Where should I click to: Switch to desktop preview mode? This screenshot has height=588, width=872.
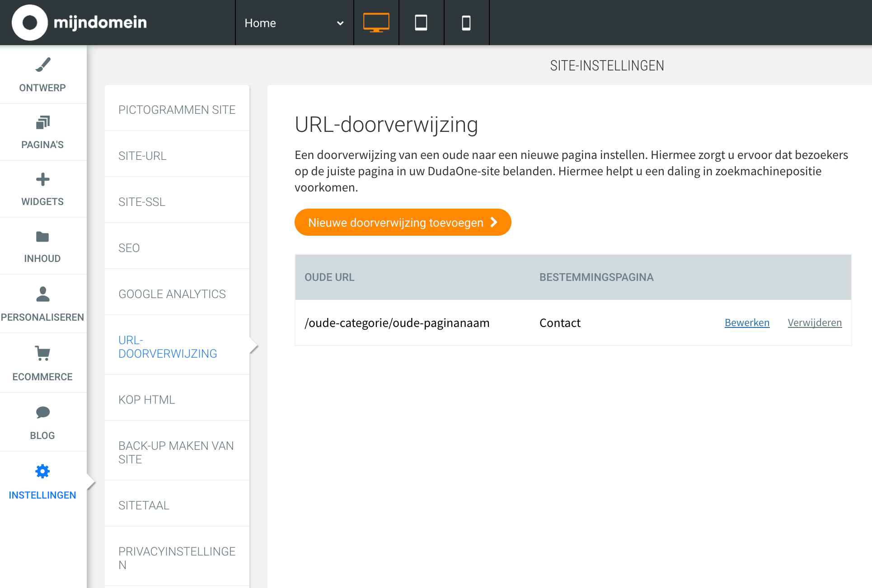click(x=376, y=23)
